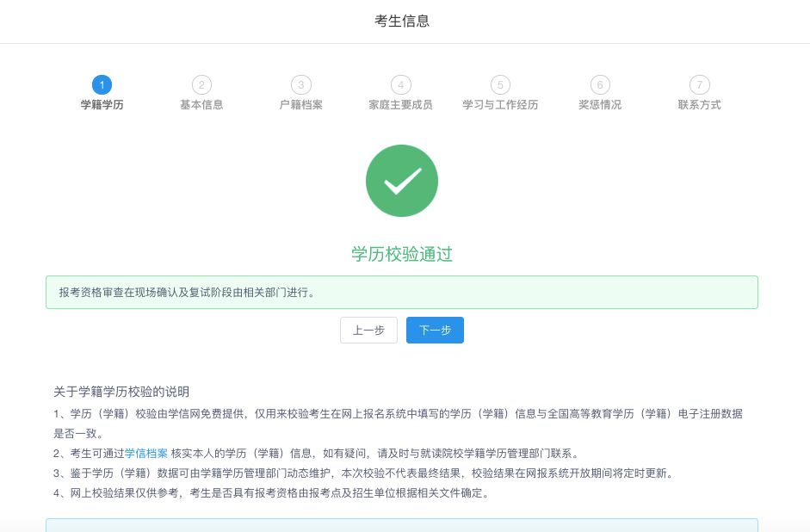Click the 考生信息 page title
This screenshot has height=532, width=810.
[402, 22]
